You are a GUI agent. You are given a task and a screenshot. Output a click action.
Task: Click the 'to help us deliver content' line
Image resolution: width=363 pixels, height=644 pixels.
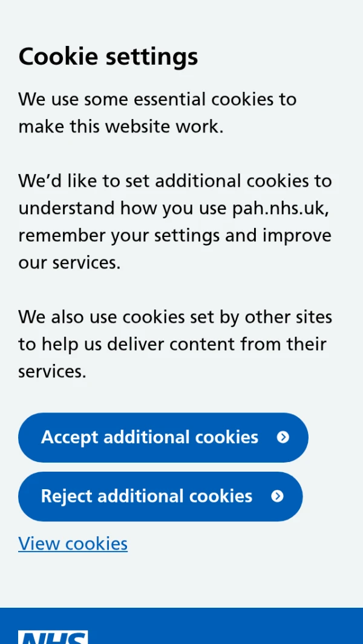pyautogui.click(x=172, y=344)
